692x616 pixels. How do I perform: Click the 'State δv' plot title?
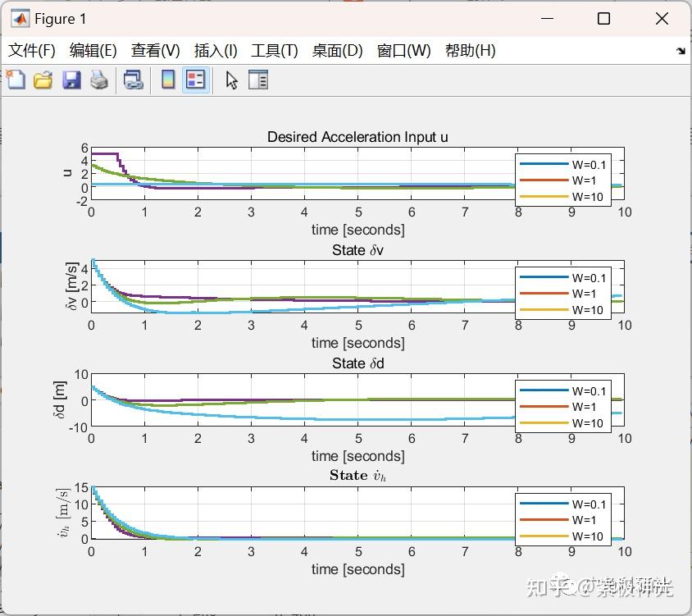point(357,250)
